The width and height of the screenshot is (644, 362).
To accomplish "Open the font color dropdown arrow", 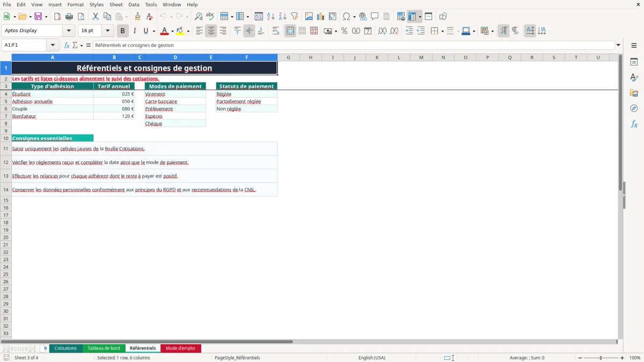I will pyautogui.click(x=172, y=31).
